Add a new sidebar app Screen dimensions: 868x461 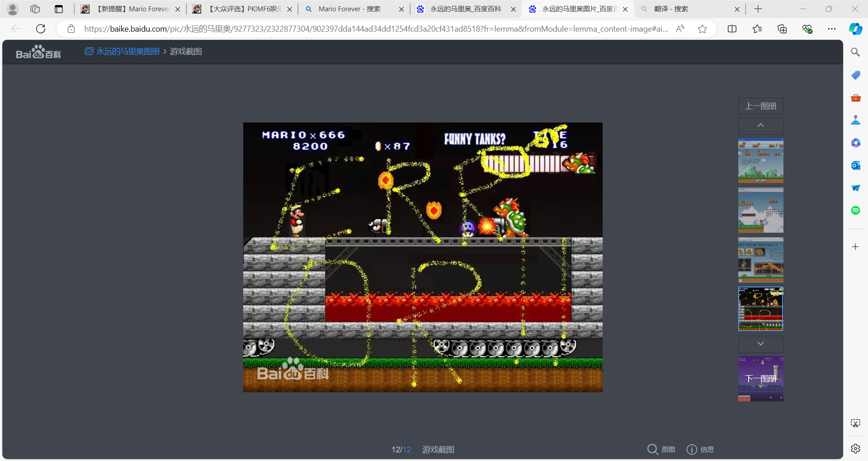click(x=855, y=247)
